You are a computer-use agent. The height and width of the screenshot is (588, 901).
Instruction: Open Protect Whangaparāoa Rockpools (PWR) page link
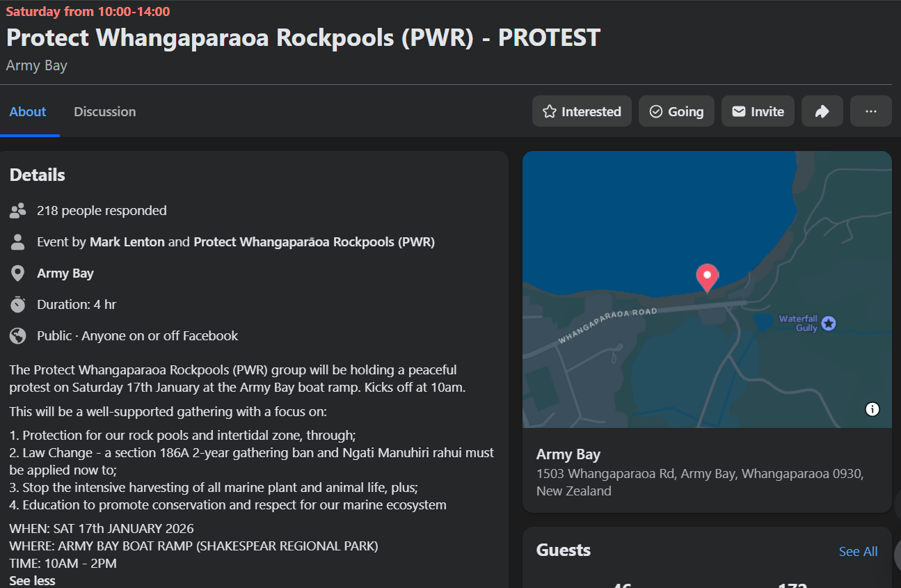click(x=314, y=242)
